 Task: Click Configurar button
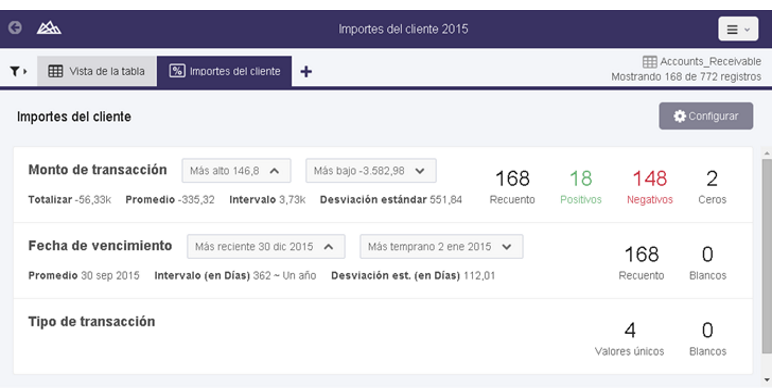pyautogui.click(x=706, y=116)
